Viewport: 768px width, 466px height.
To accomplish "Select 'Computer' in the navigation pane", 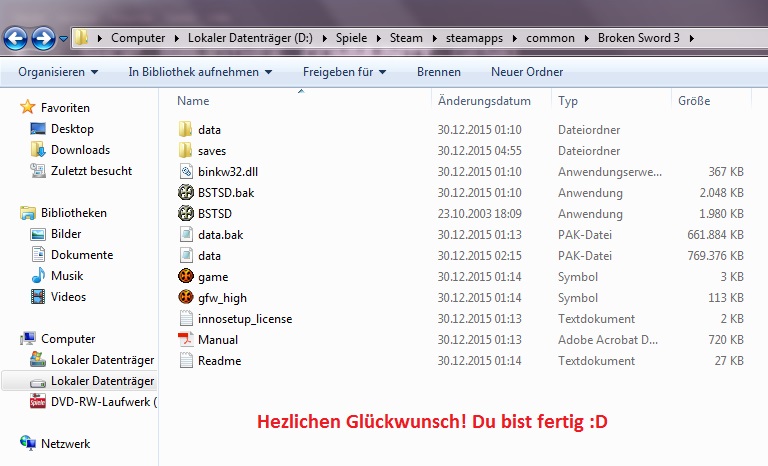I will pos(68,339).
